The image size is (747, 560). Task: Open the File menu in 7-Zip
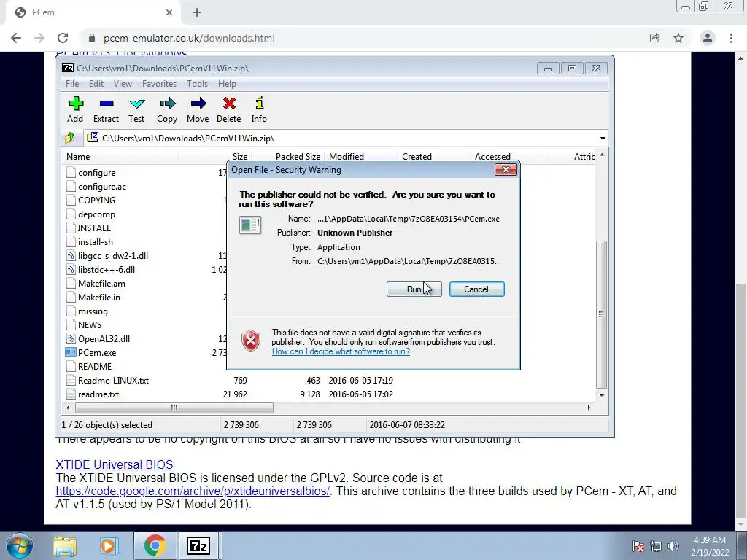pos(72,84)
